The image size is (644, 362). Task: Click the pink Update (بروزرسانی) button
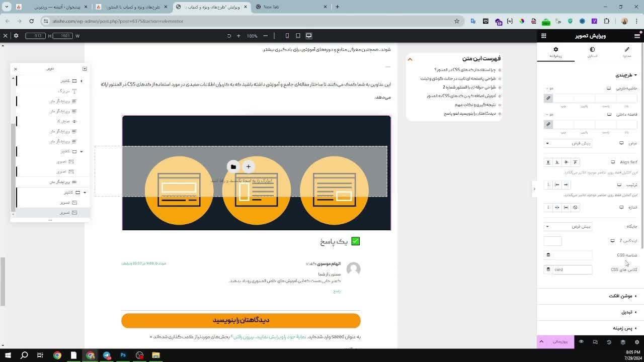tap(560, 342)
